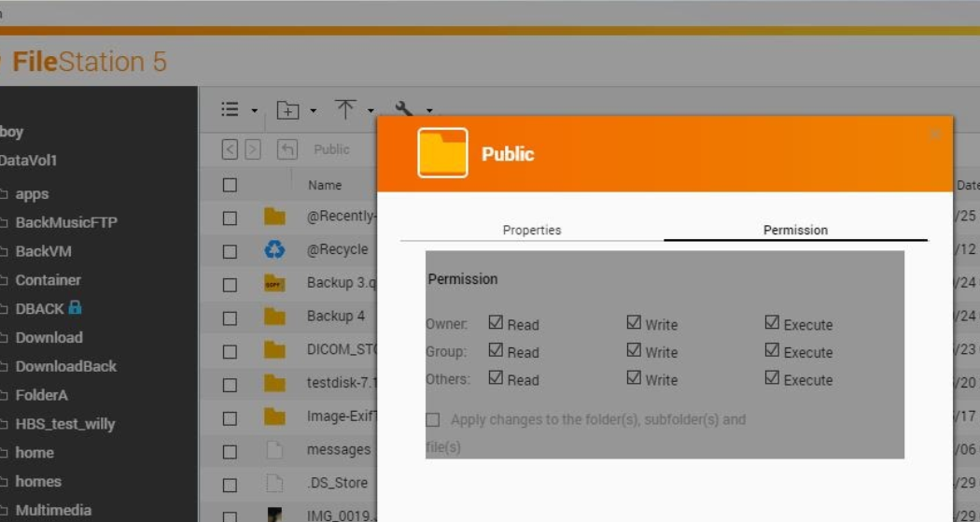Tick the select-all checkbox in header row

[230, 185]
